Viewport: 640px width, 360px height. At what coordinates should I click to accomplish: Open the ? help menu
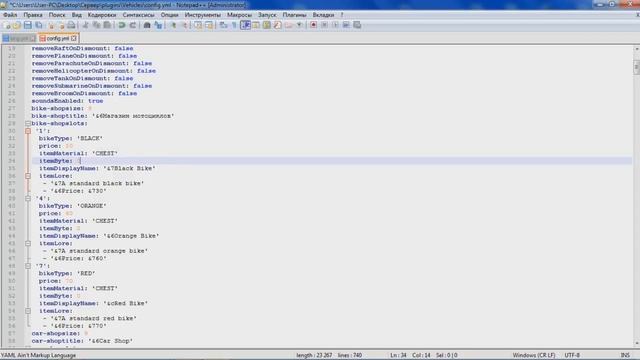[342, 15]
